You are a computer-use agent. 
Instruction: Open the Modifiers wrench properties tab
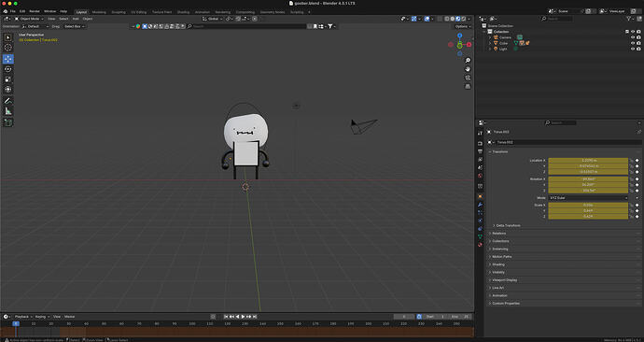coord(480,205)
